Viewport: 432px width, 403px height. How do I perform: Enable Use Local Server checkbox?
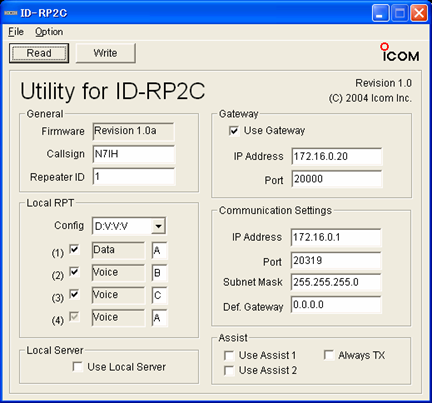tap(78, 367)
